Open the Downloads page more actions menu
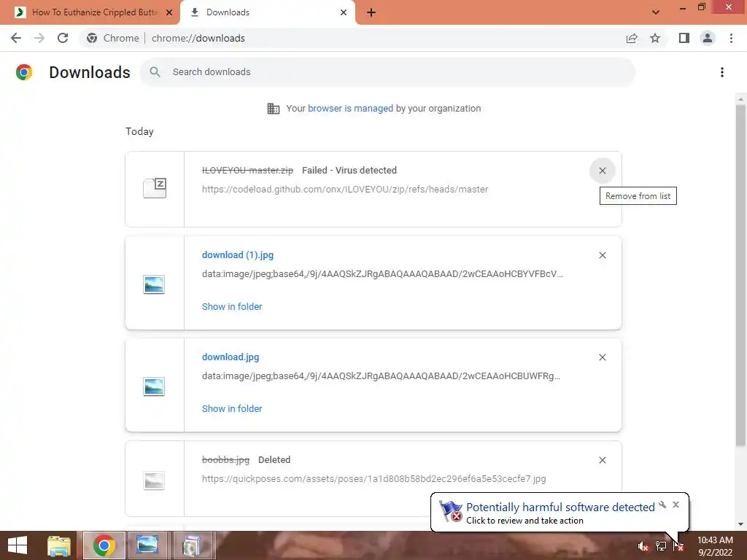The height and width of the screenshot is (560, 747). pos(722,72)
